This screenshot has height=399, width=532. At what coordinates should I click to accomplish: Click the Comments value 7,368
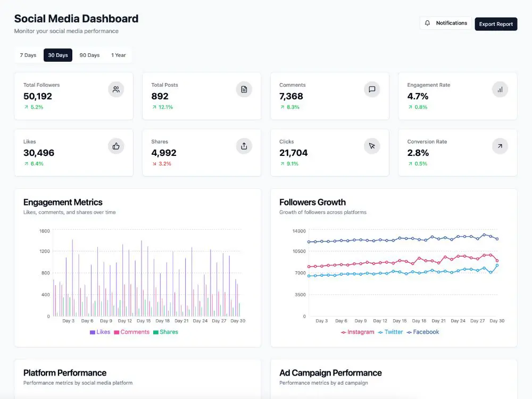pyautogui.click(x=291, y=96)
